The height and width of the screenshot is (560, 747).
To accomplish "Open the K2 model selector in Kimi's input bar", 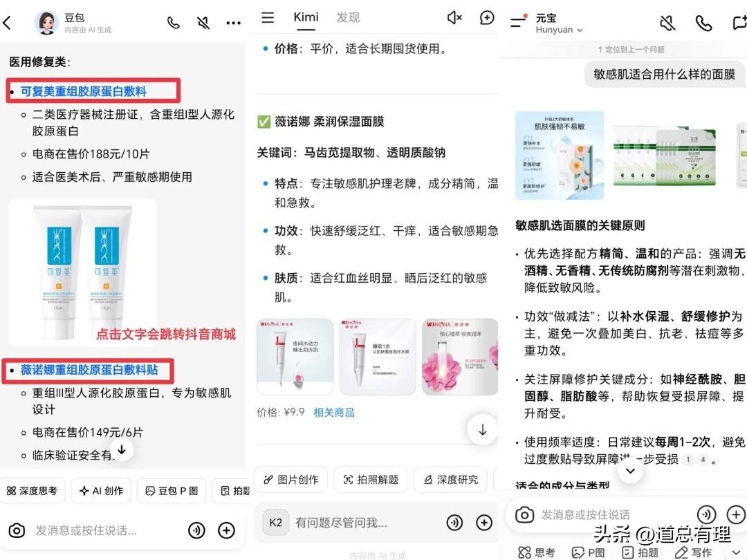I will (275, 522).
